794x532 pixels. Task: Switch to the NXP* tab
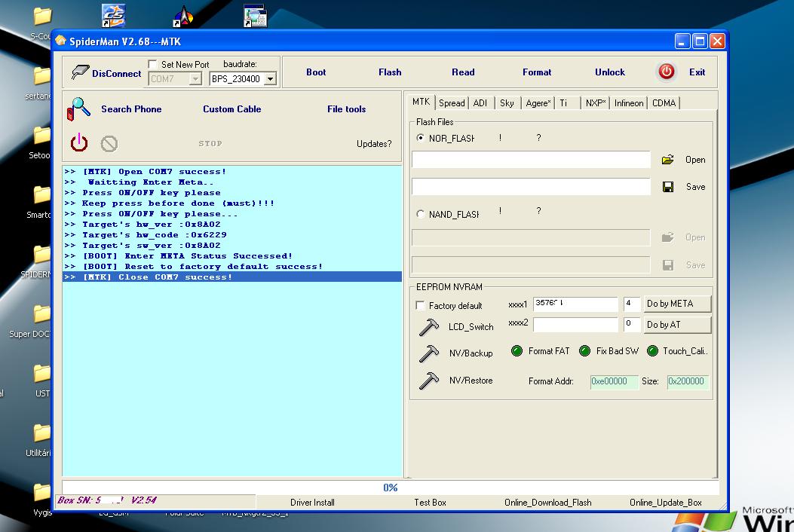point(596,103)
